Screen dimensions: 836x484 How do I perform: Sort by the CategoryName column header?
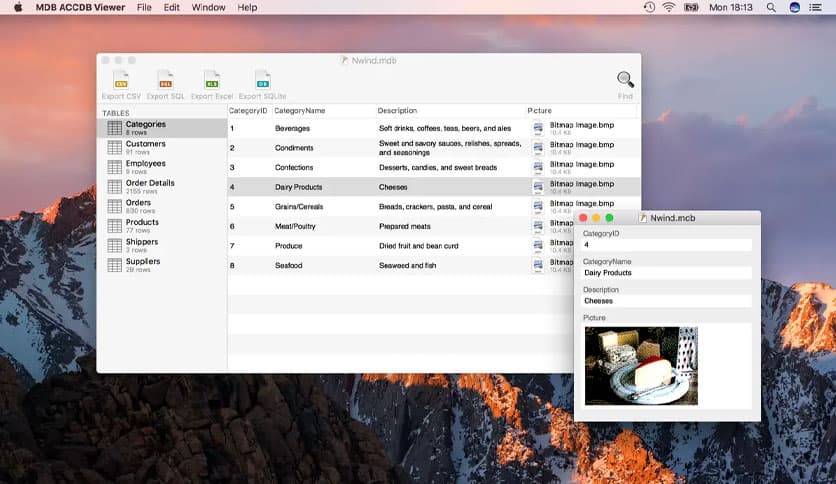pos(300,111)
